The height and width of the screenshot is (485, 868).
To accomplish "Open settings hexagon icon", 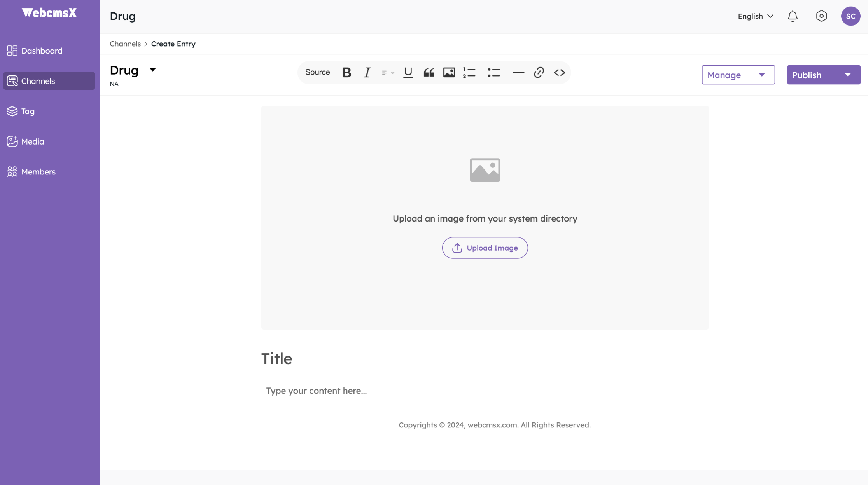I will click(821, 16).
